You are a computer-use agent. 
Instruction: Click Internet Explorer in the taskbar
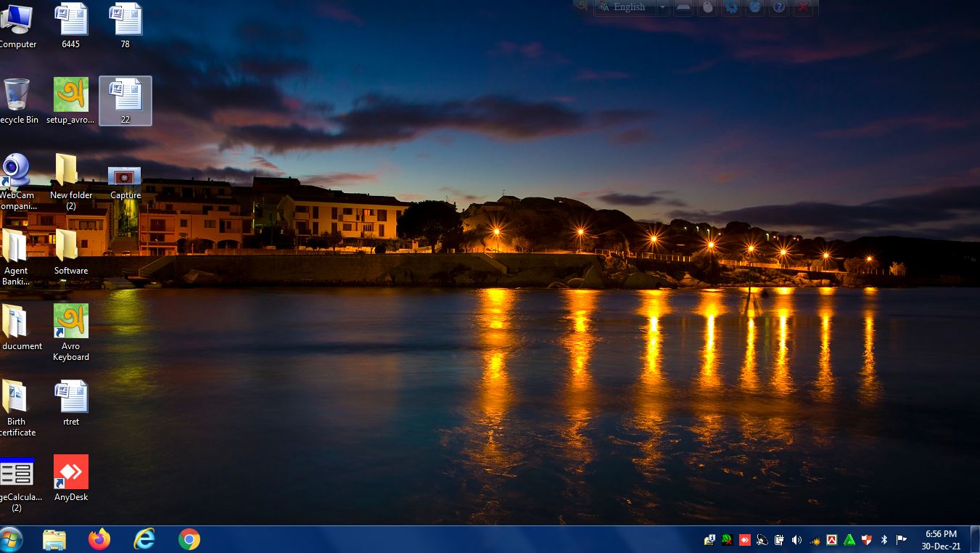144,539
